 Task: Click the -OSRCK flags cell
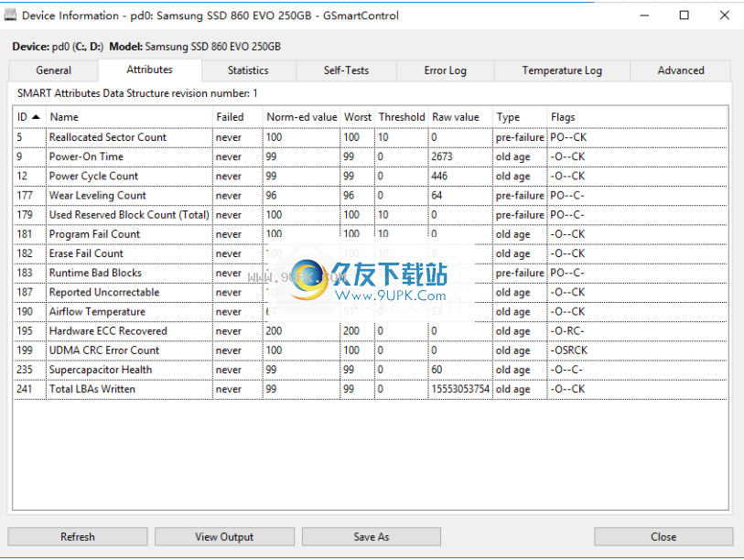tap(569, 350)
